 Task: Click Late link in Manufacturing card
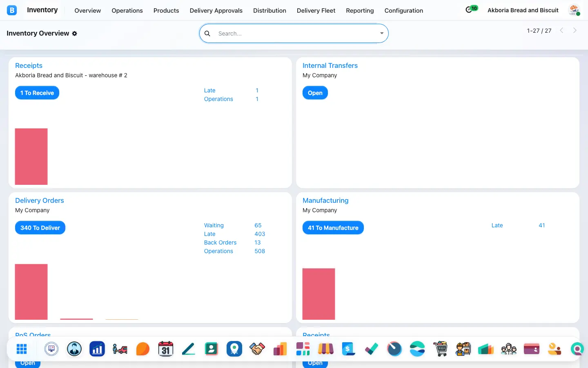pos(497,225)
